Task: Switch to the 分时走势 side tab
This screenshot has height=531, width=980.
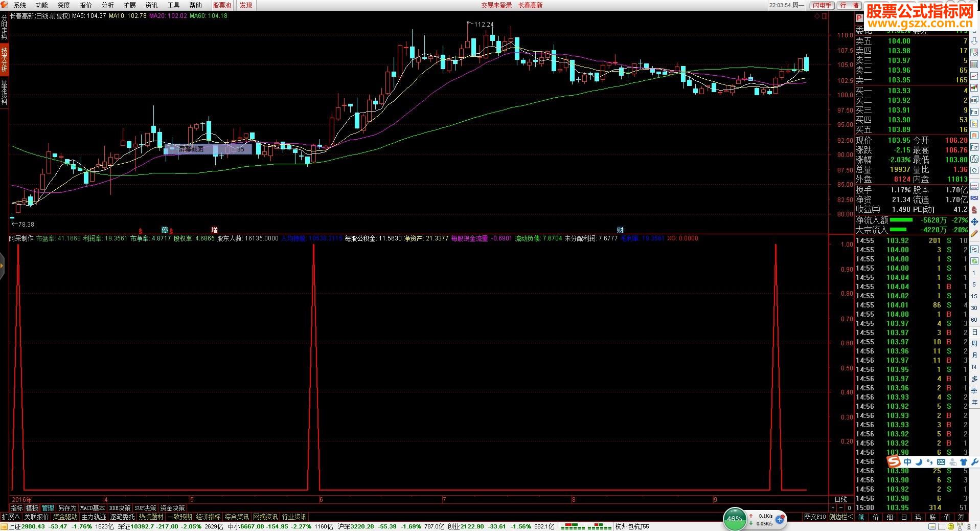Action: click(x=4, y=28)
